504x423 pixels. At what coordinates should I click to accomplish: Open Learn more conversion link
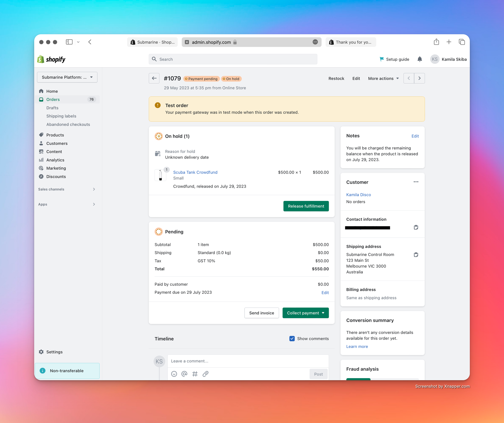tap(357, 346)
